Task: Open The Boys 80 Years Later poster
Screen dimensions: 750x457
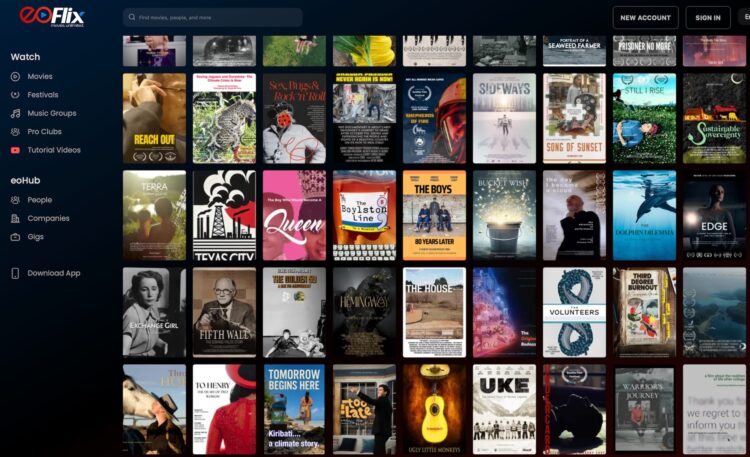Action: click(434, 215)
